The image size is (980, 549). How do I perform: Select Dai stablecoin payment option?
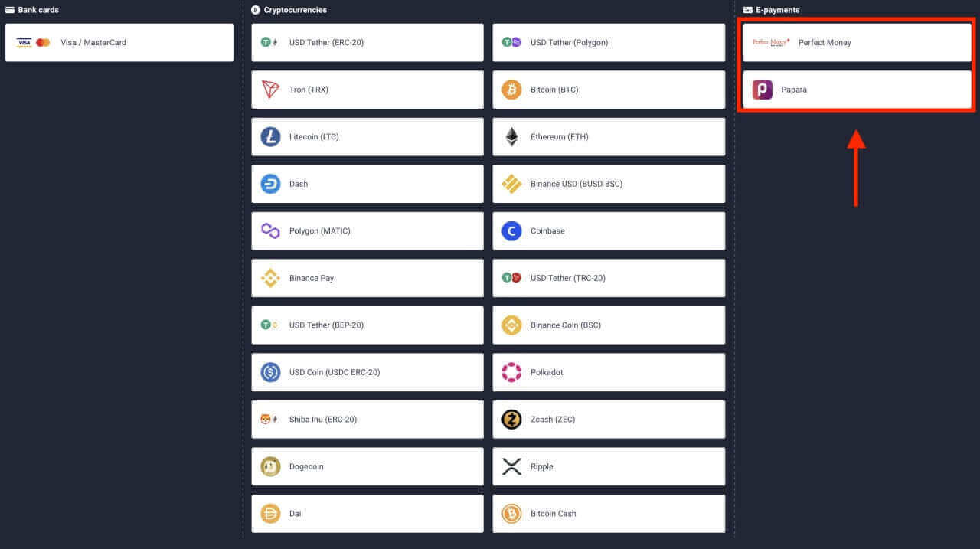click(367, 514)
